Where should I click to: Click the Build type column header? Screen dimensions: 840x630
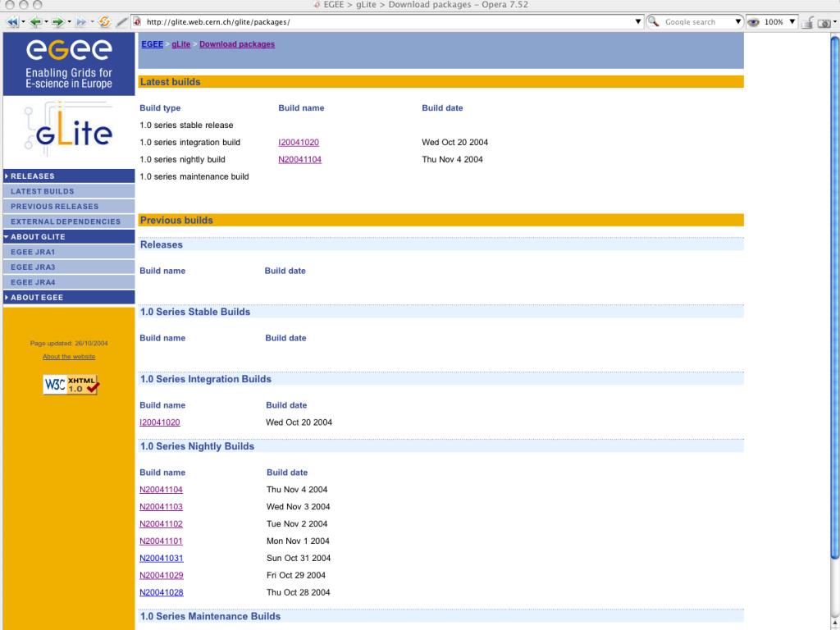(160, 108)
